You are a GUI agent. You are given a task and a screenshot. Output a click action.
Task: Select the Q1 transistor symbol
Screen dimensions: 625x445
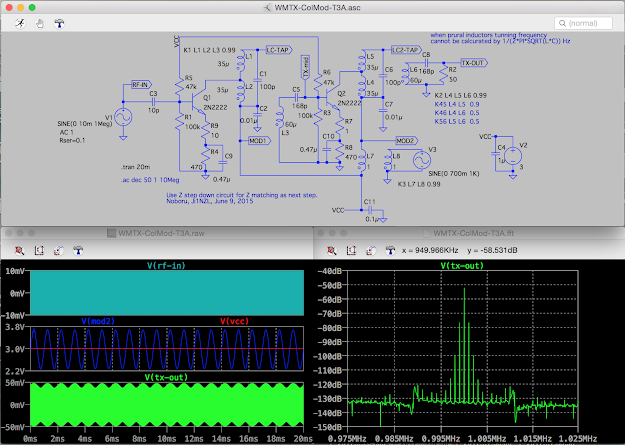pyautogui.click(x=197, y=102)
